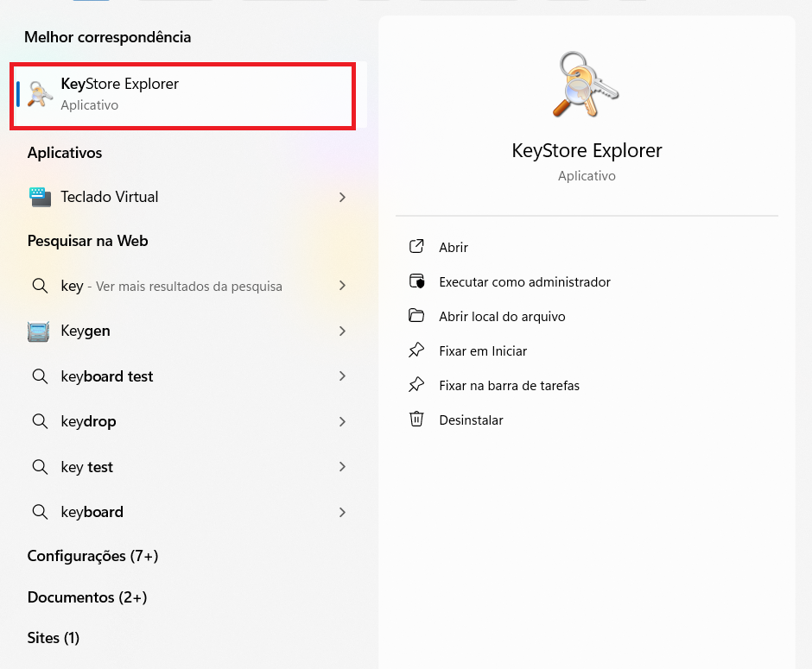Click the Abrir open icon
Viewport: 812px width, 669px height.
click(416, 247)
